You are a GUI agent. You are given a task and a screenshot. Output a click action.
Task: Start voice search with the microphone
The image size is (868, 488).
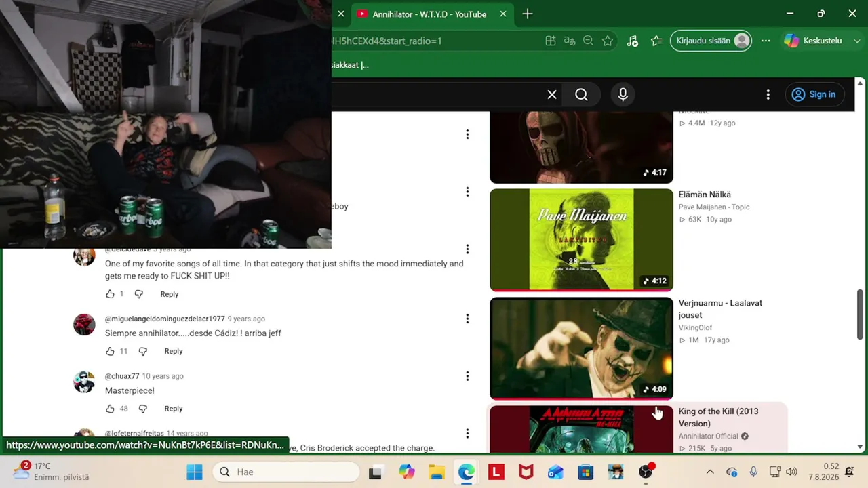point(623,95)
